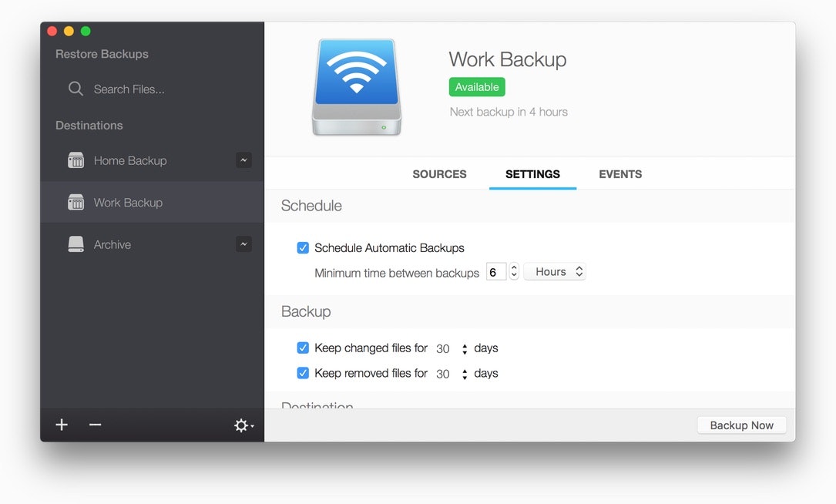Toggle Schedule Automatic Backups checkbox
This screenshot has height=504, width=836.
tap(303, 247)
